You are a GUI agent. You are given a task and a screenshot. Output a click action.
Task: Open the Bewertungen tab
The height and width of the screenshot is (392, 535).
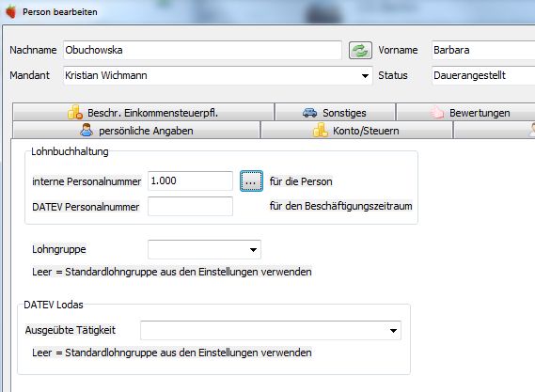tap(465, 112)
